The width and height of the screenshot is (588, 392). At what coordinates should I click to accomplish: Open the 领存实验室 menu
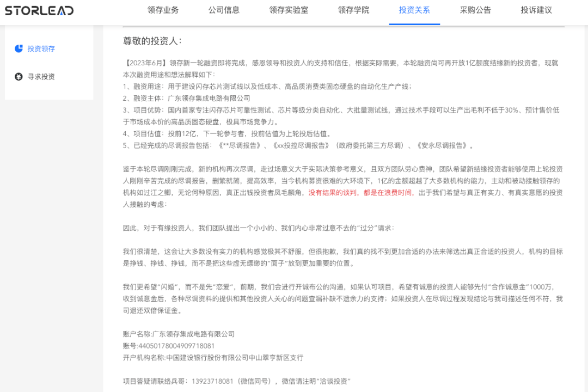point(289,10)
